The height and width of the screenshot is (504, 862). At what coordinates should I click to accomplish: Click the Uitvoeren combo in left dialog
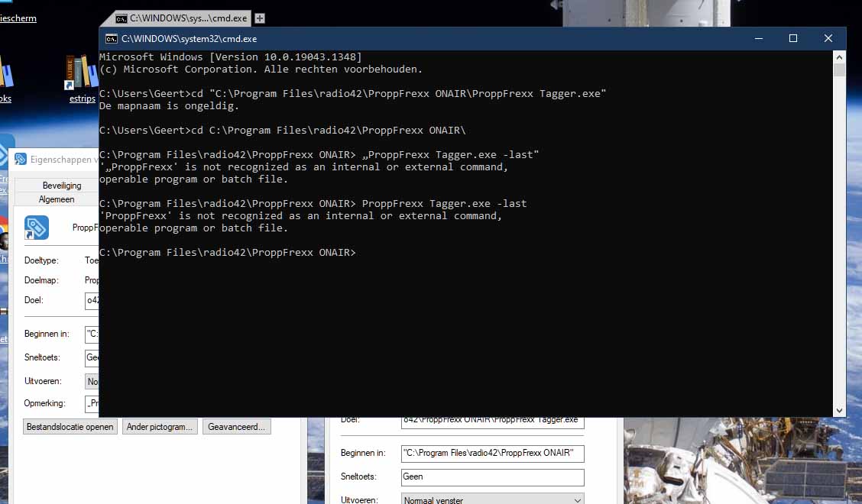[92, 381]
